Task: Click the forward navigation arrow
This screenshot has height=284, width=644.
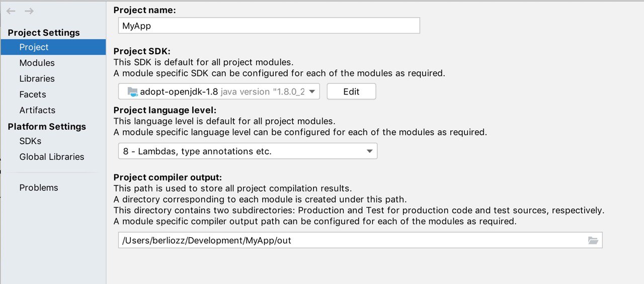Action: tap(29, 11)
